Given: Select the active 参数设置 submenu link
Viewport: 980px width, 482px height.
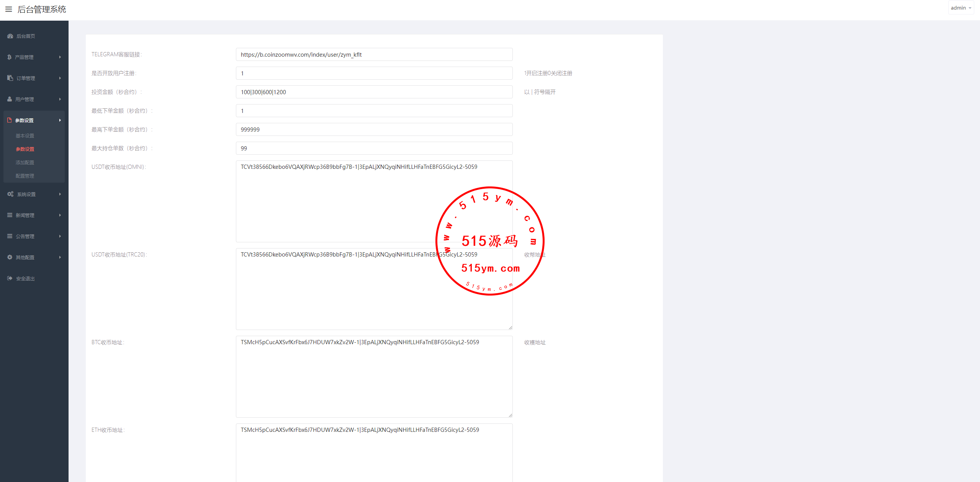Looking at the screenshot, I should coord(25,149).
